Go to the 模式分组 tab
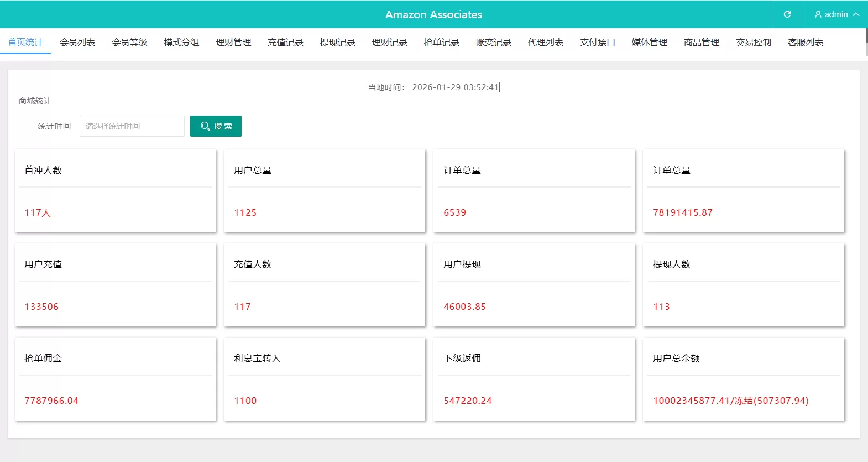This screenshot has width=868, height=462. pyautogui.click(x=181, y=43)
